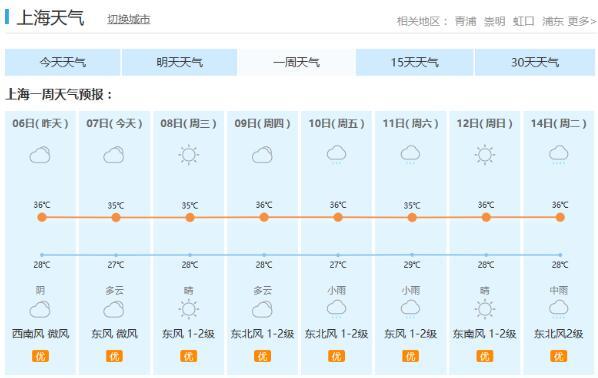Click the 优 air quality badge for 09日
Screen dimensions: 598x378
(262, 356)
